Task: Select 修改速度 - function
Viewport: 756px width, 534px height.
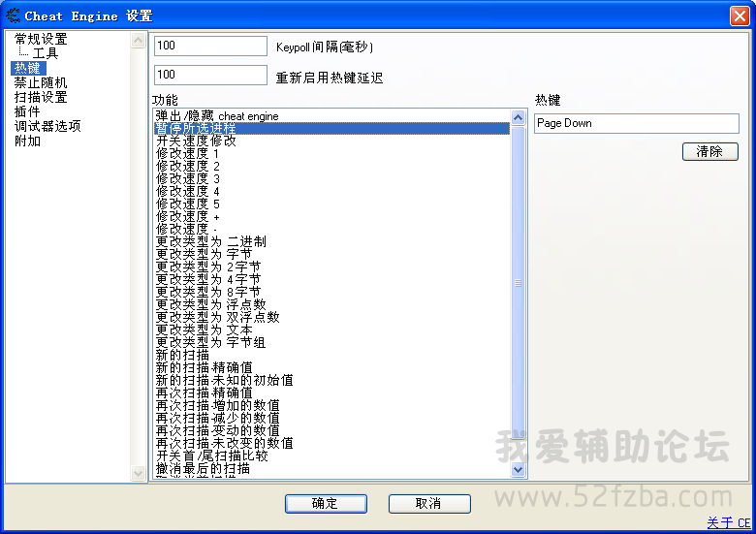Action: [x=331, y=230]
